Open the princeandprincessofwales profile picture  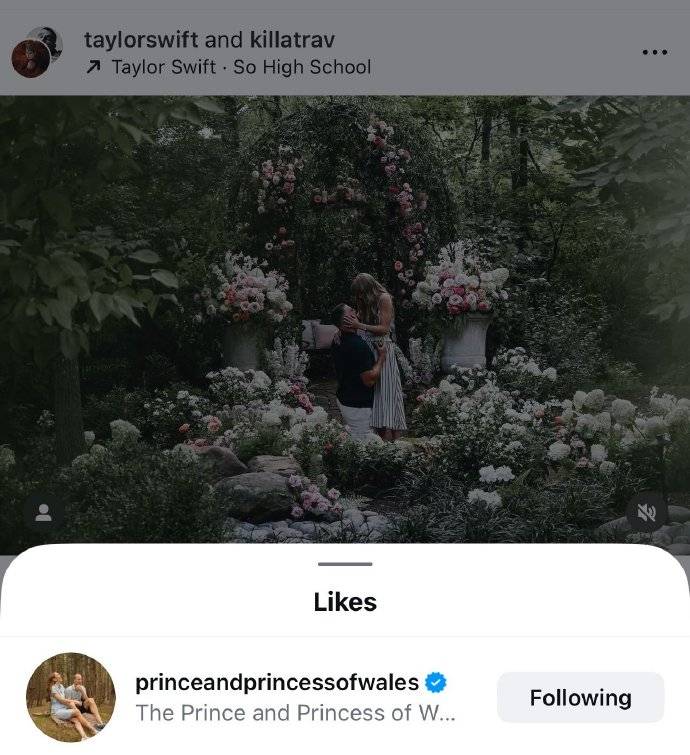coord(70,698)
